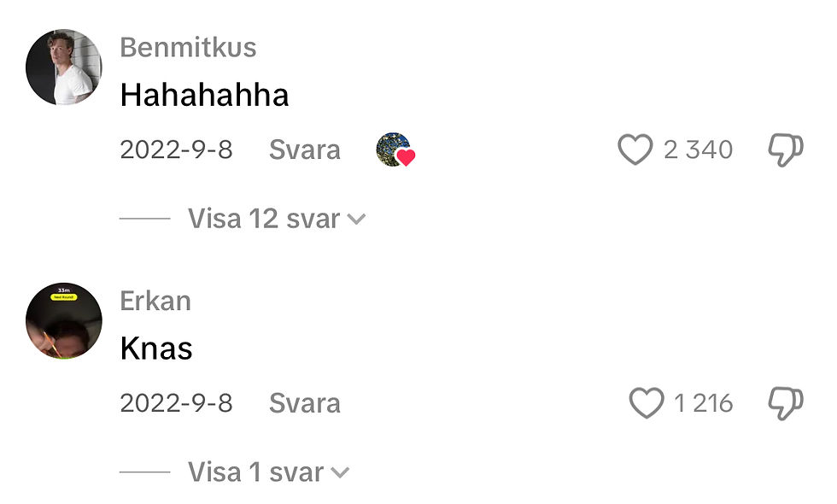The width and height of the screenshot is (837, 504).
Task: Reply to Erkan by clicking 'Svara'
Action: (305, 401)
